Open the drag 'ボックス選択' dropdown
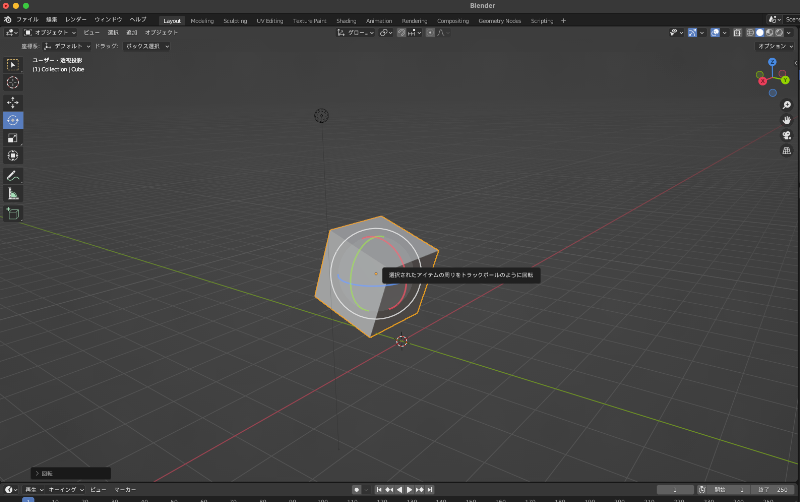 146,46
